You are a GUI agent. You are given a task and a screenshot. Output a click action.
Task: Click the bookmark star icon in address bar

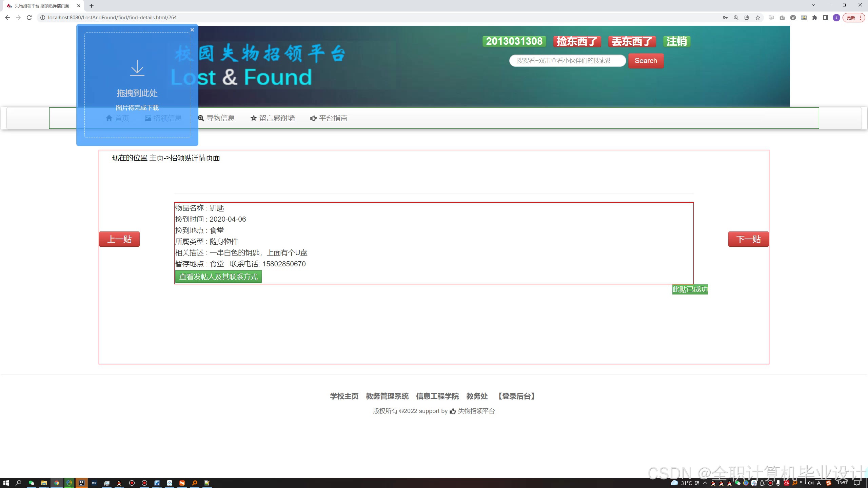point(758,18)
